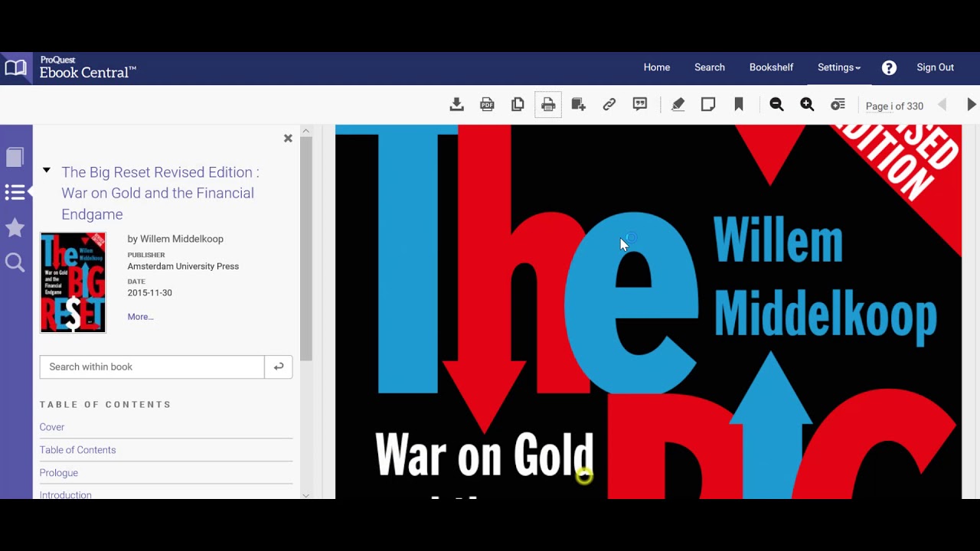The width and height of the screenshot is (980, 551).
Task: Go to the previous page arrow
Action: point(942,105)
